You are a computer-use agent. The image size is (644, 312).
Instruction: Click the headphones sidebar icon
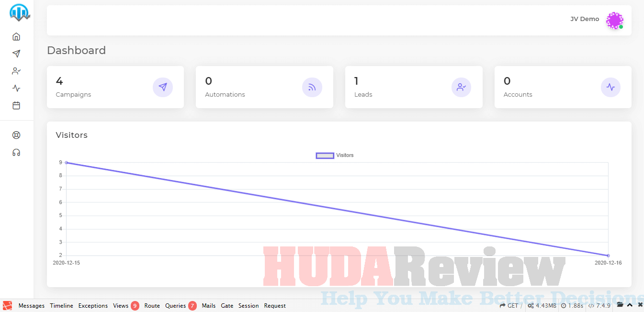coord(16,152)
